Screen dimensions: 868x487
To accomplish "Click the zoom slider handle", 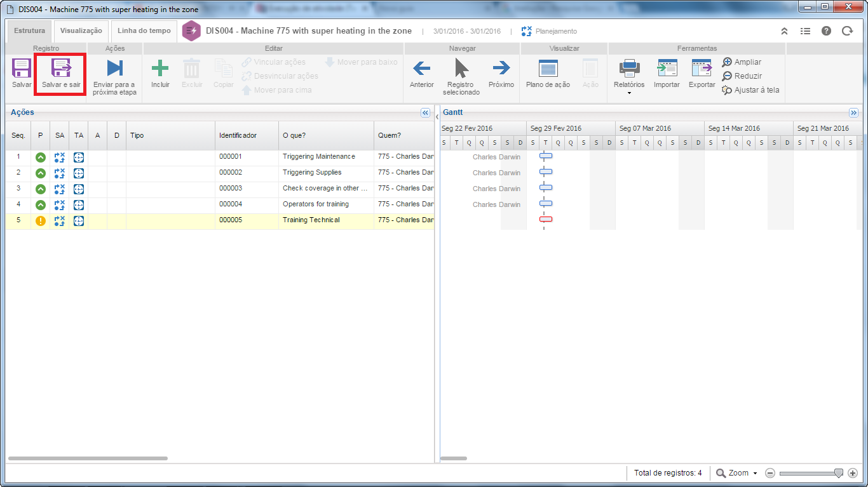I will [839, 473].
